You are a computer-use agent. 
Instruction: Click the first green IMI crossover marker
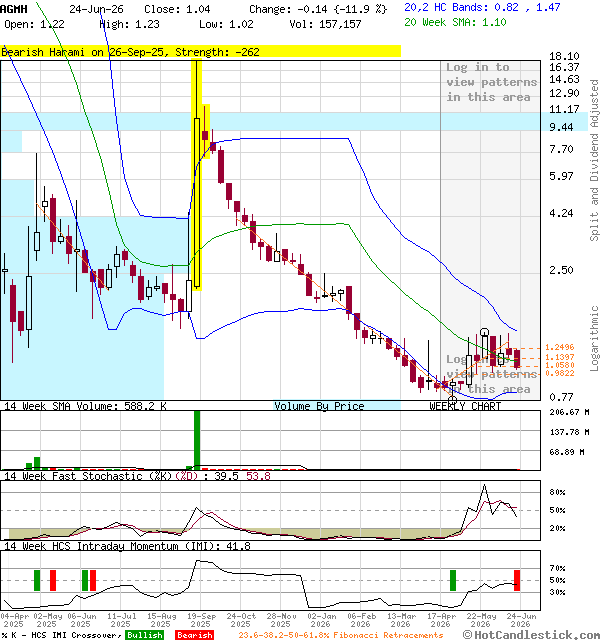(x=37, y=580)
